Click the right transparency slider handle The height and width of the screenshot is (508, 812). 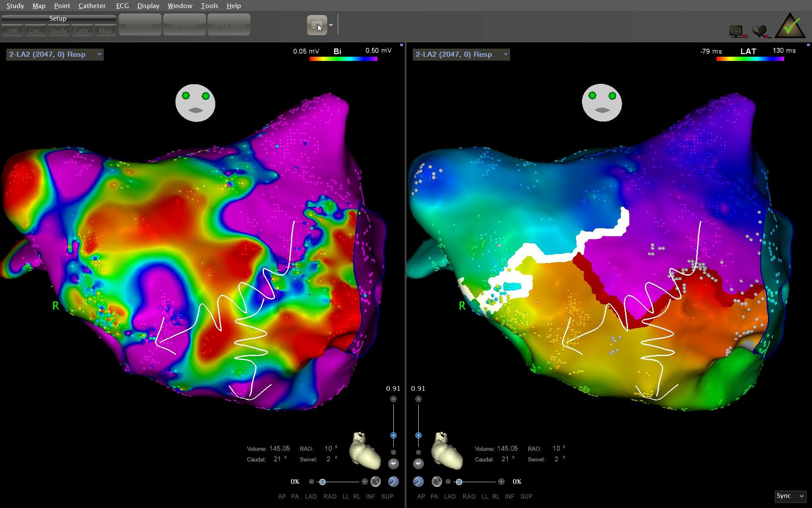[459, 482]
